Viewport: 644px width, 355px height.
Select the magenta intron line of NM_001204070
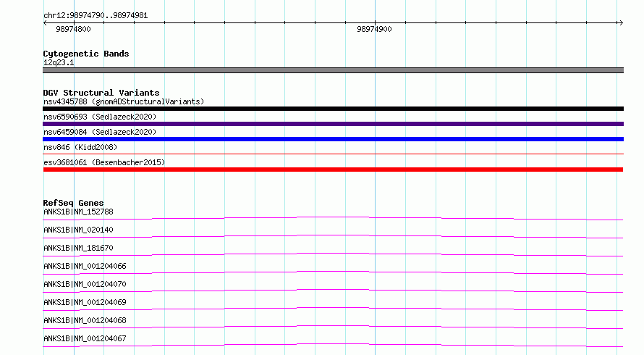click(333, 290)
